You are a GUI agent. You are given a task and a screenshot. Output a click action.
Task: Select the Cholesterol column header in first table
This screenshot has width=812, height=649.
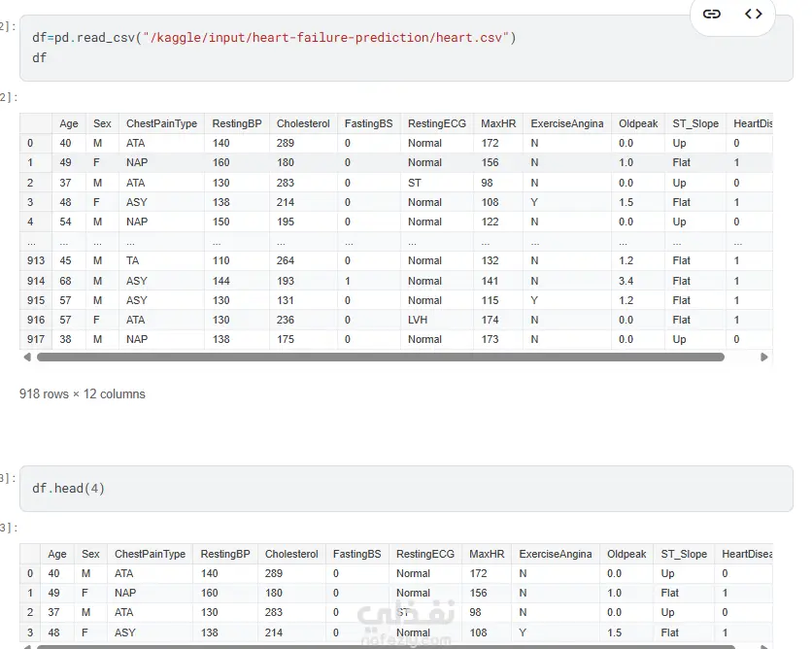point(303,123)
